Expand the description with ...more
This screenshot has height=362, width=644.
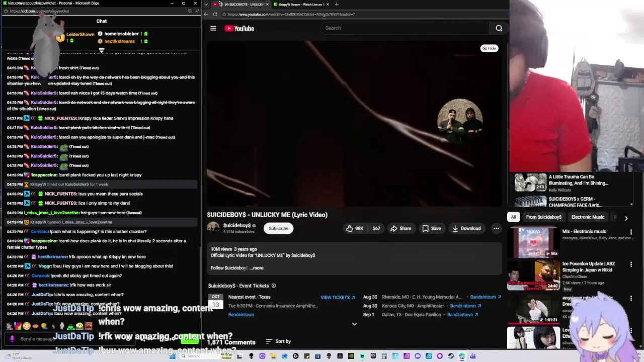[256, 268]
